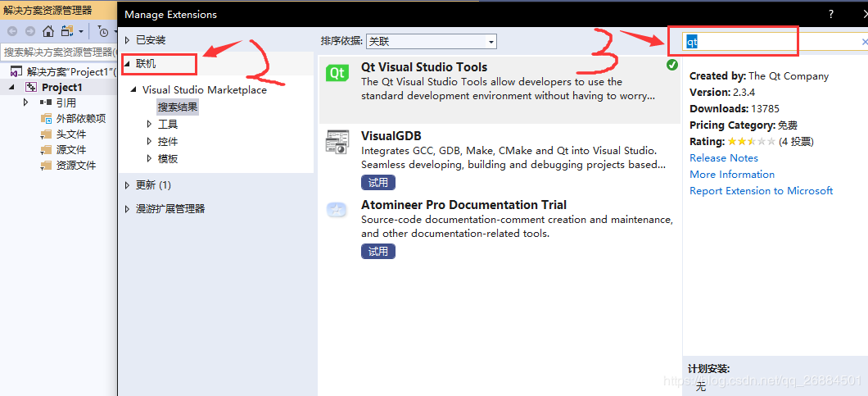The height and width of the screenshot is (396, 868).
Task: Collapse the 联机 category
Action: pyautogui.click(x=127, y=64)
